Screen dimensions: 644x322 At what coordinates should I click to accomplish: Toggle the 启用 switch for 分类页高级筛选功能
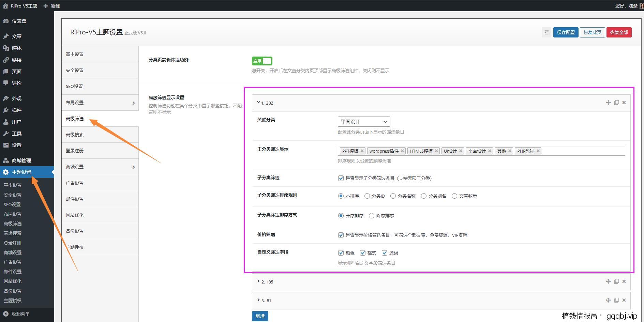point(262,61)
